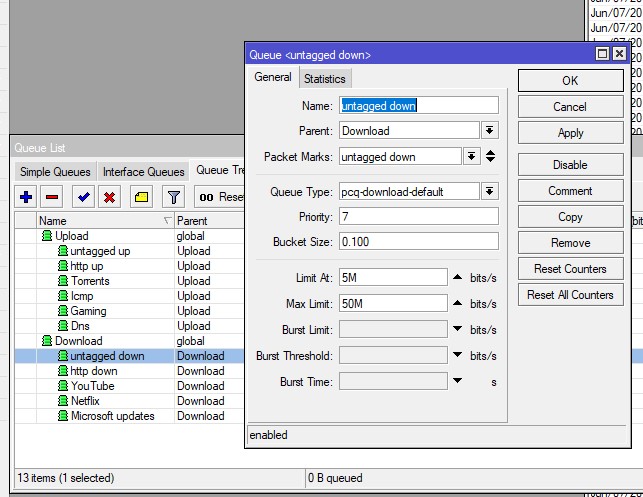This screenshot has width=643, height=497.
Task: Expand the Burst Limit field arrow
Action: pos(458,329)
